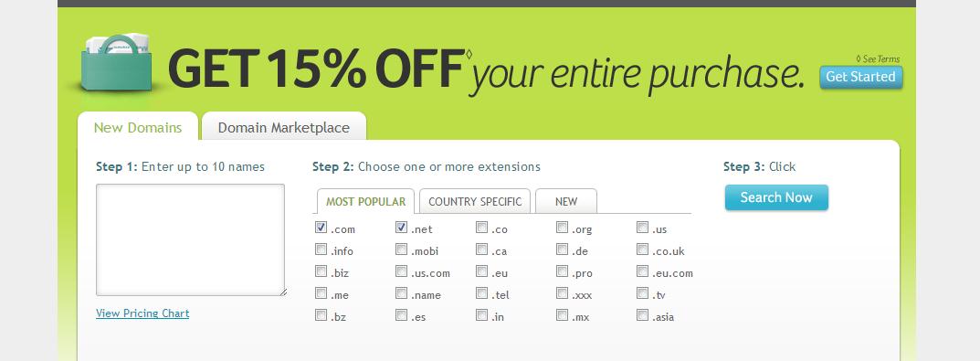Select the Most Popular extensions tab

(365, 201)
